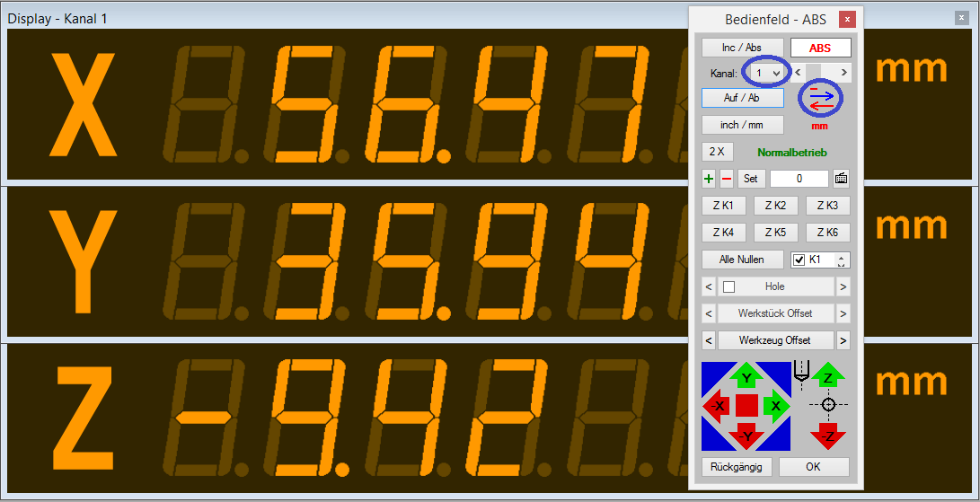The width and height of the screenshot is (980, 502).
Task: Click the green Y up arrow
Action: 746,377
